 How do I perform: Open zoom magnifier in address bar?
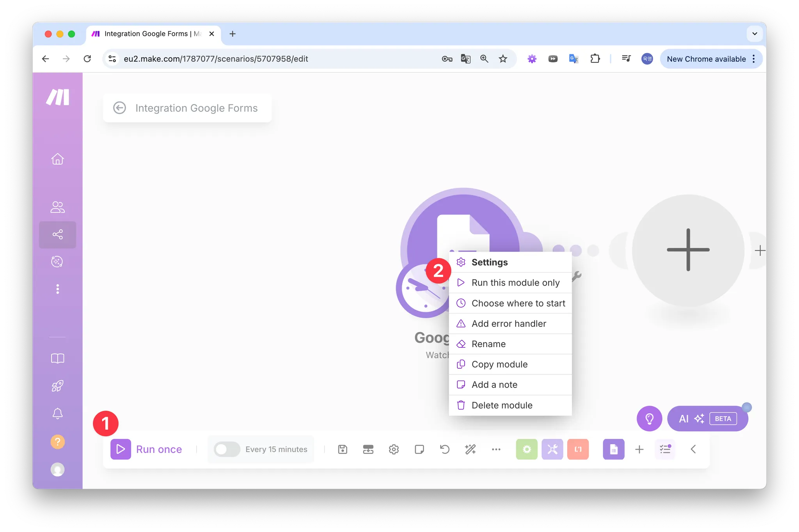coord(484,59)
